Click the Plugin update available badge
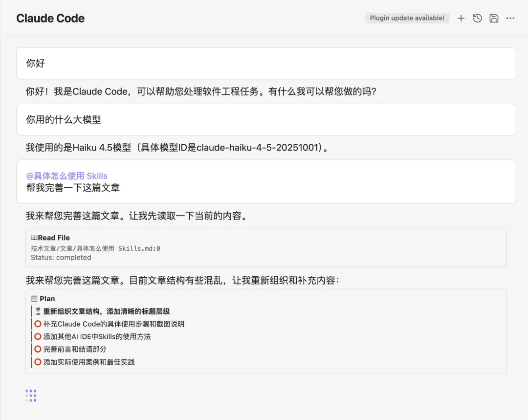 tap(407, 18)
